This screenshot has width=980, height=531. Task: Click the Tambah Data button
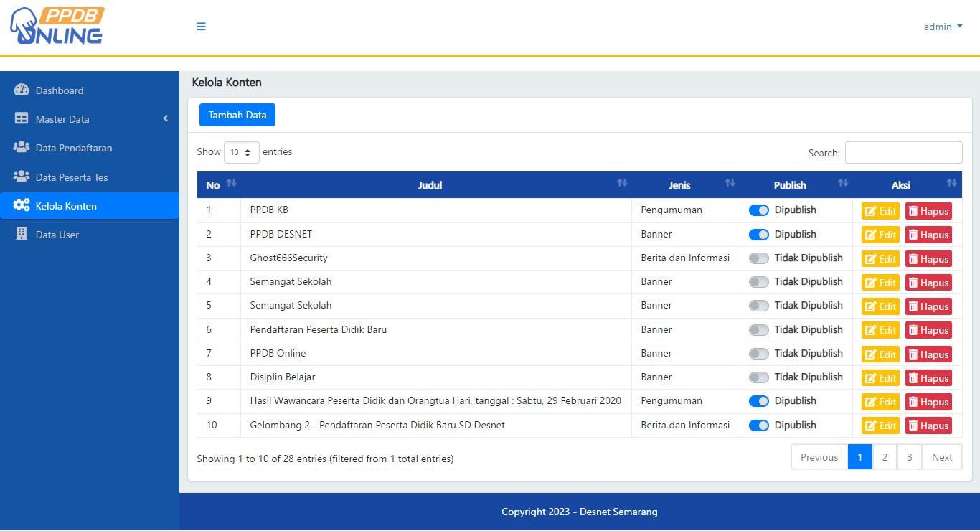click(237, 115)
